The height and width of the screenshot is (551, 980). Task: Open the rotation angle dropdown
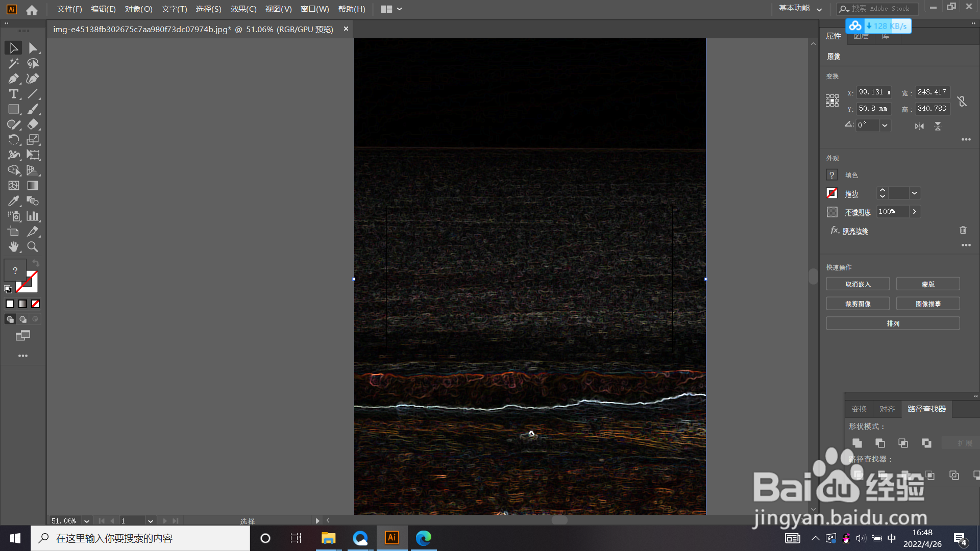(885, 126)
